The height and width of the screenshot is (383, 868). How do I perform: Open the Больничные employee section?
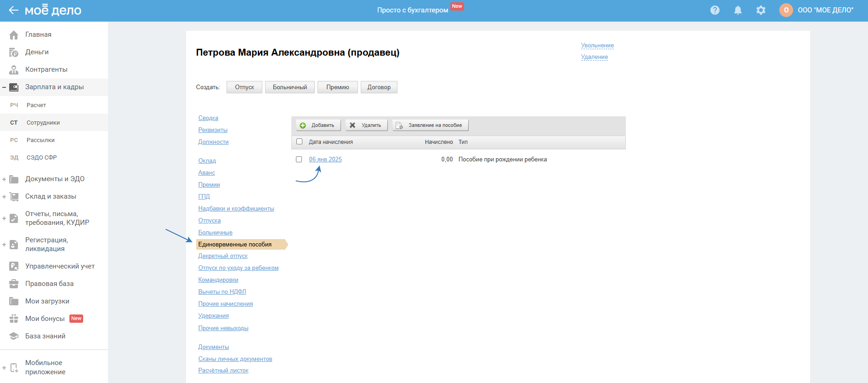coord(216,233)
